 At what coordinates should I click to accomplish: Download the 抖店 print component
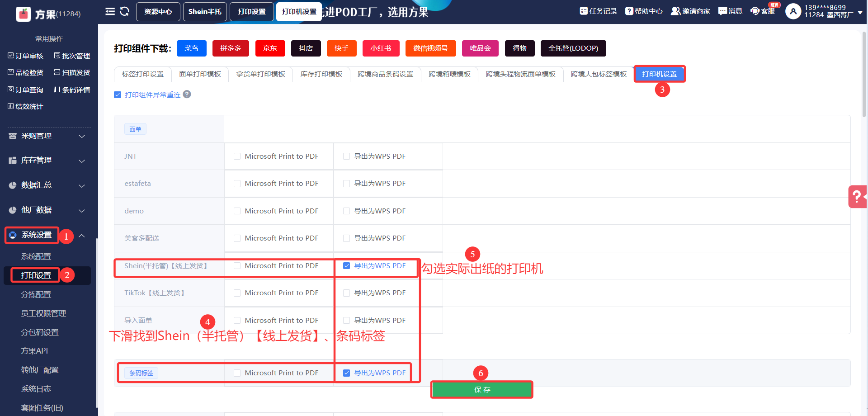pyautogui.click(x=306, y=48)
